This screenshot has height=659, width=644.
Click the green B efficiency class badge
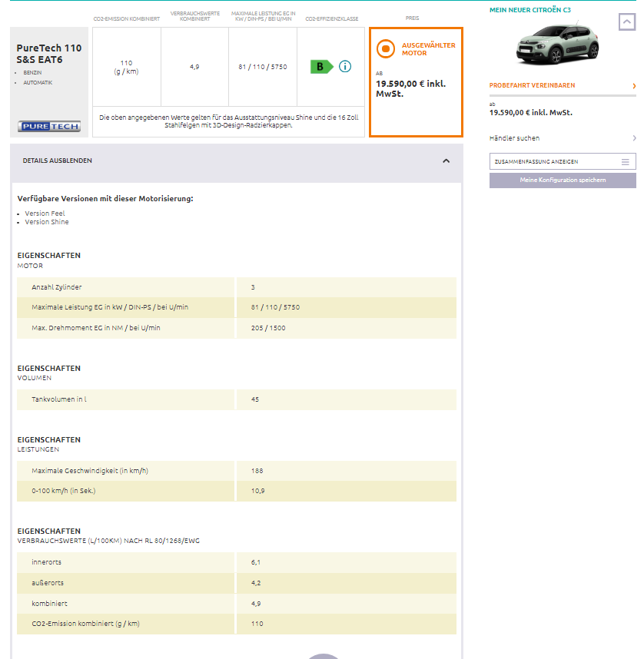tap(322, 66)
